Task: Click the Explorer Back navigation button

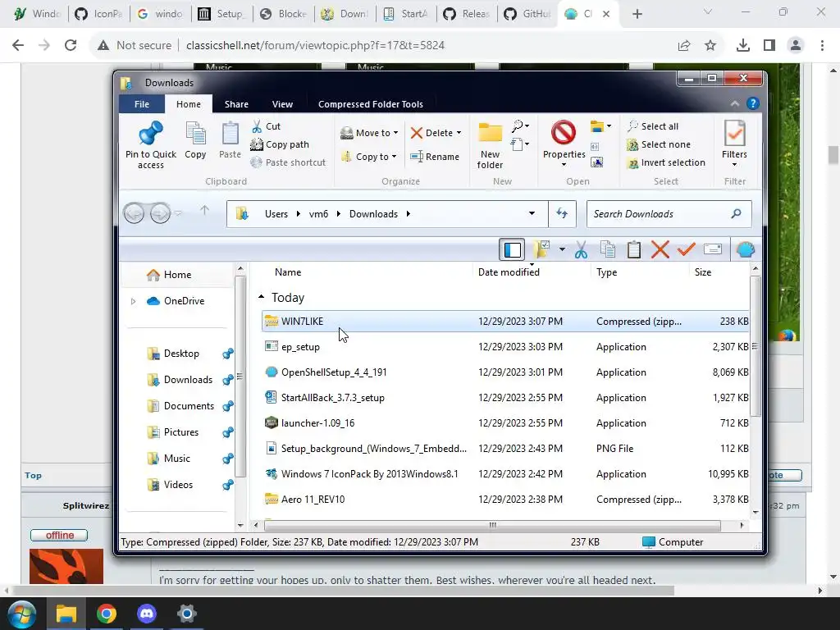Action: click(x=134, y=214)
